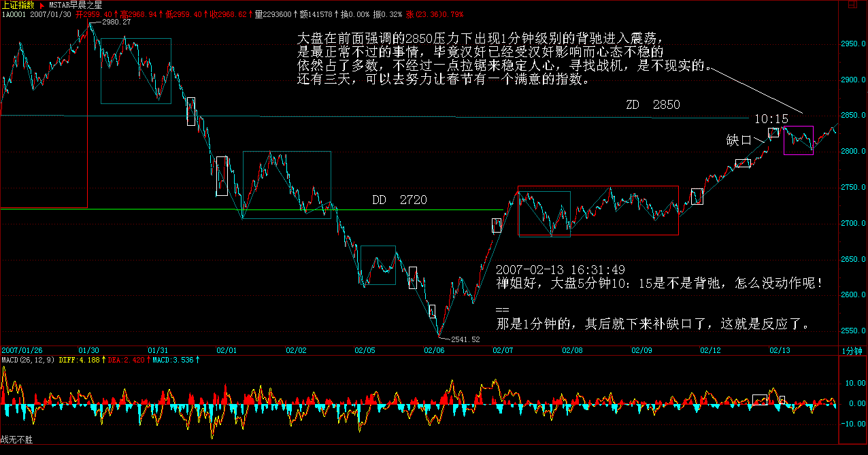The width and height of the screenshot is (868, 455).
Task: Click the 02/07 date on time axis
Action: tap(503, 351)
